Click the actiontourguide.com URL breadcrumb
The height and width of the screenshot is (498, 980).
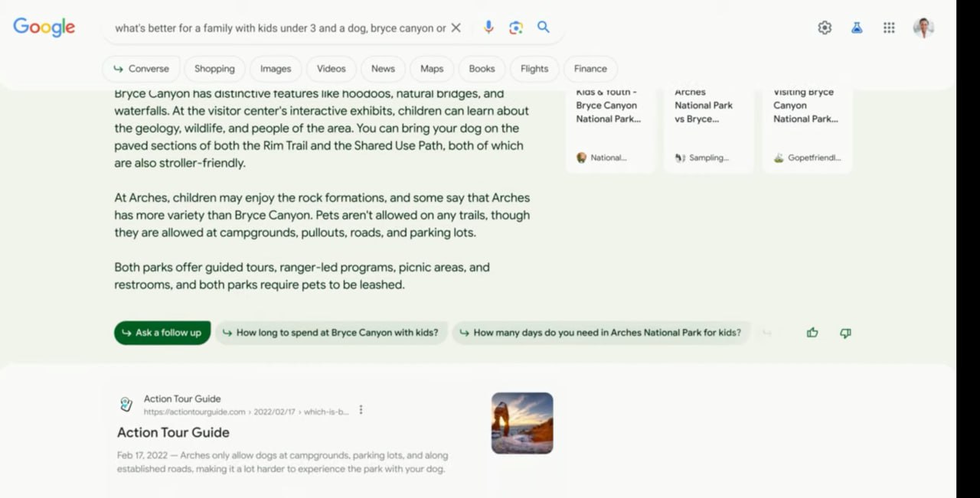click(246, 412)
